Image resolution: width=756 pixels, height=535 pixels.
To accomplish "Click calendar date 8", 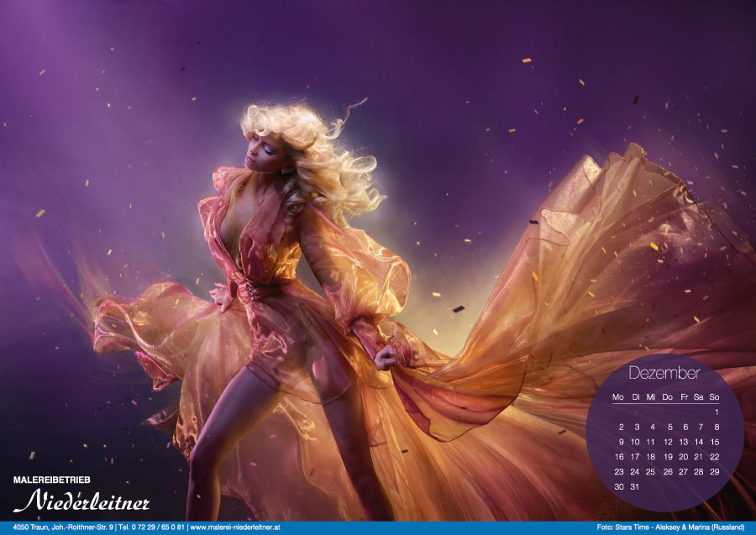I will [x=717, y=427].
